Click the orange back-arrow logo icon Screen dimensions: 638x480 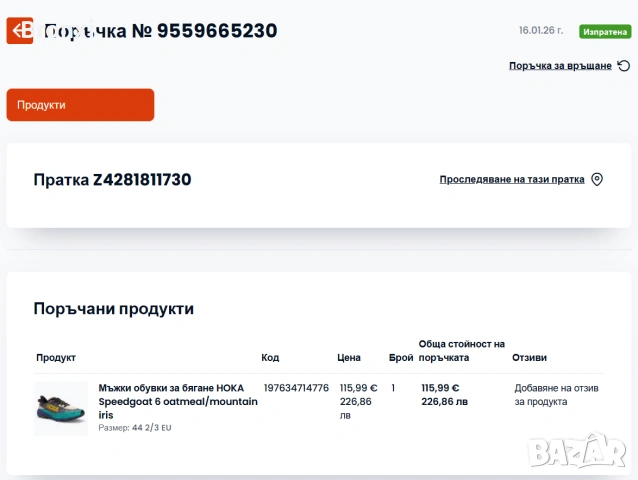click(20, 31)
